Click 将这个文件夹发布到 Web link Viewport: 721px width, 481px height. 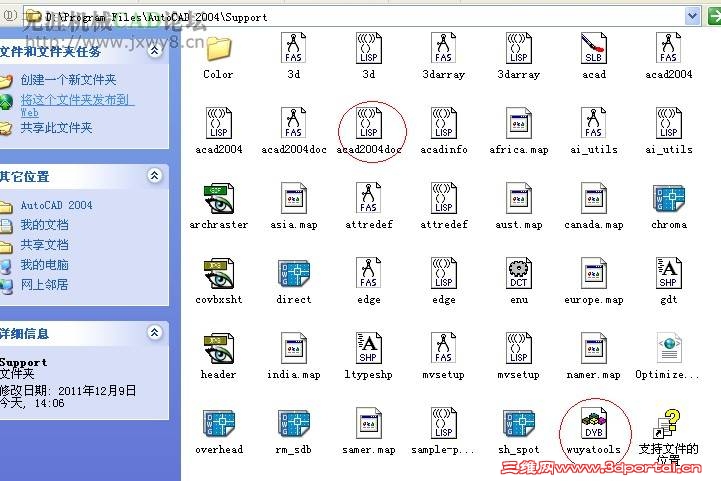(x=77, y=105)
